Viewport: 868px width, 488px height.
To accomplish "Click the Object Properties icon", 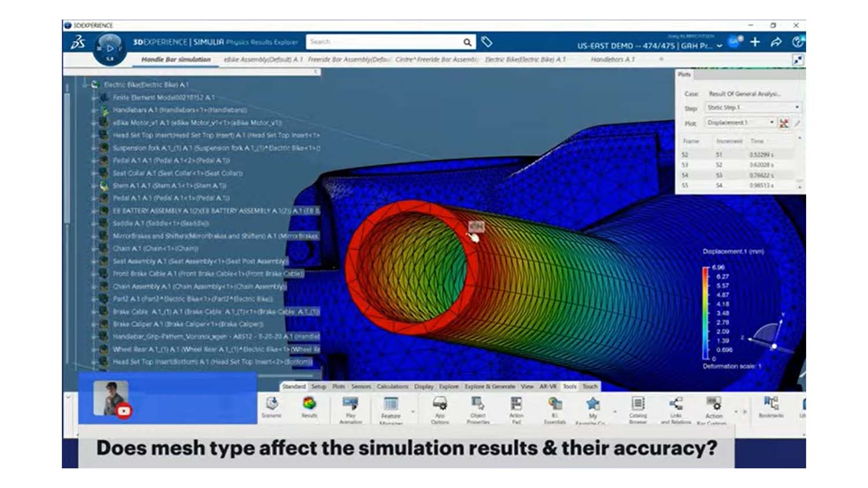I will pos(478,404).
